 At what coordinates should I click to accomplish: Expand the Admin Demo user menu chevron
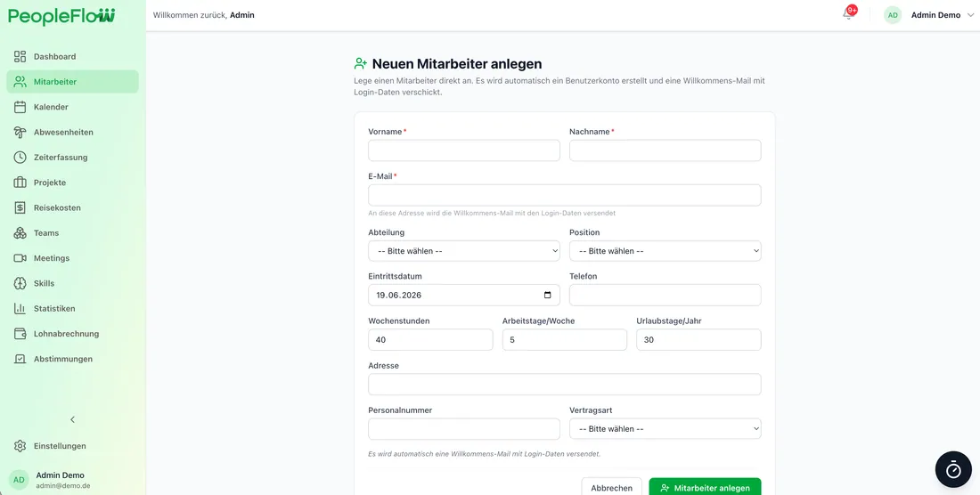point(970,15)
